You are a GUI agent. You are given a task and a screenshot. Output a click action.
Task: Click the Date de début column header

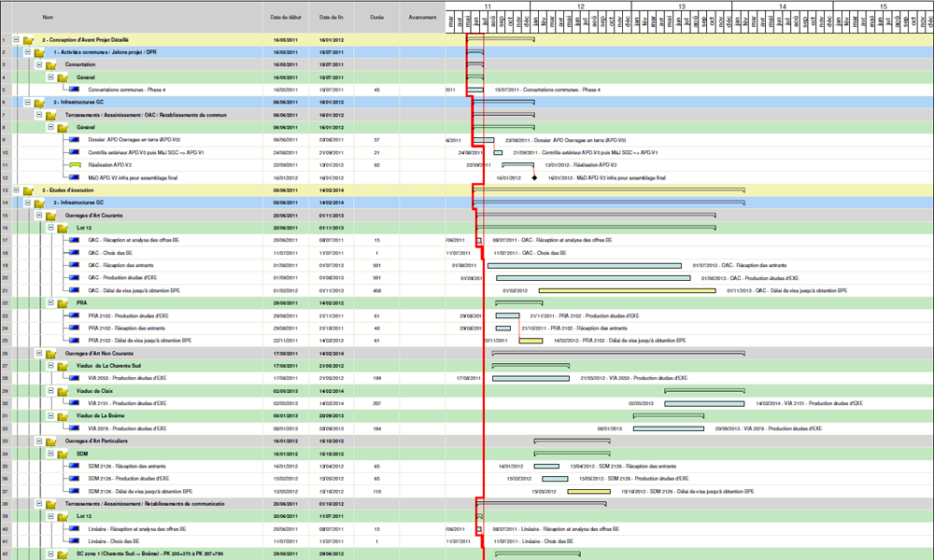(286, 17)
